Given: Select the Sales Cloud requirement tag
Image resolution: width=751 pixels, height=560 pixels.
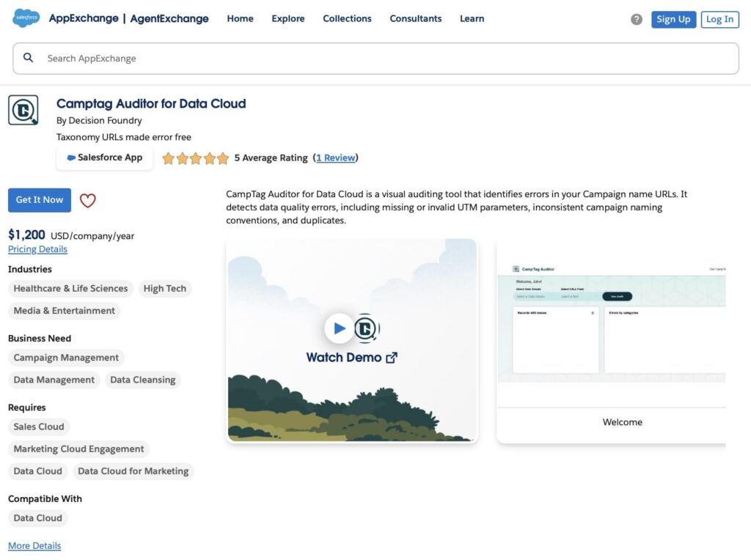Looking at the screenshot, I should 39,427.
